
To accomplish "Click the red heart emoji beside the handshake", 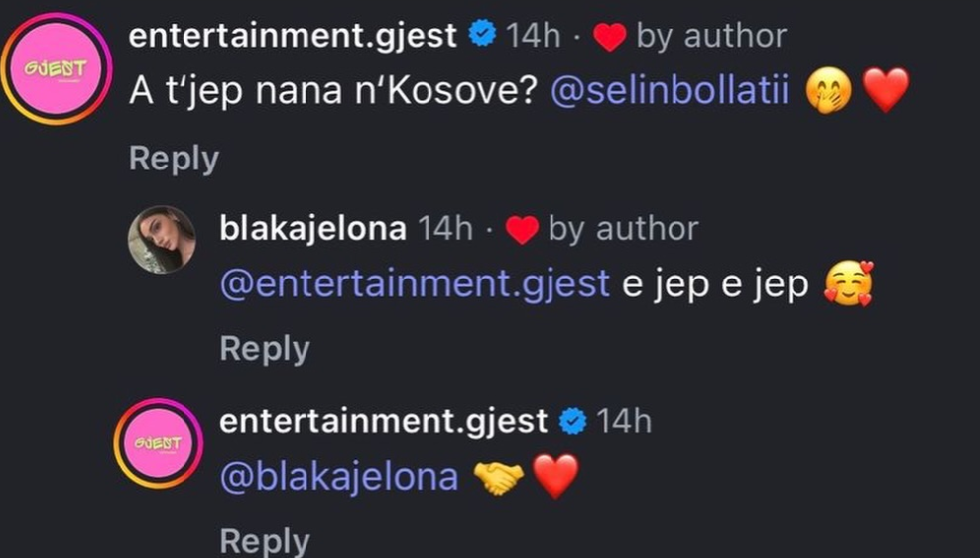I will tap(555, 478).
